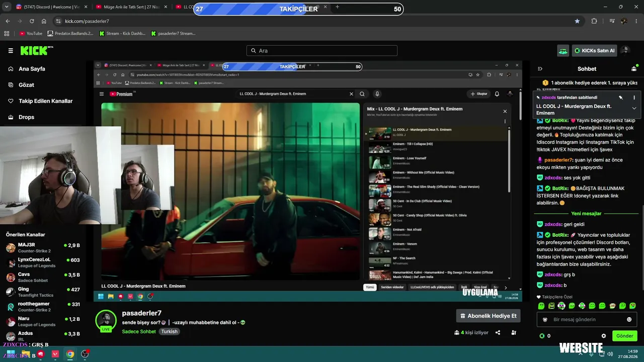Open recommended channel MAJ3R
Viewport: 644px width, 362px height.
pyautogui.click(x=43, y=247)
